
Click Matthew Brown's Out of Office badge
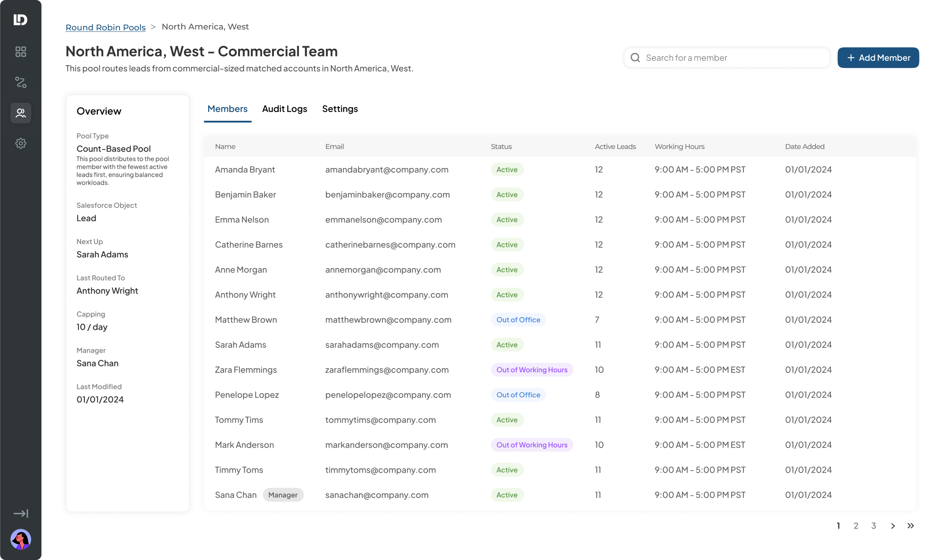pos(518,320)
